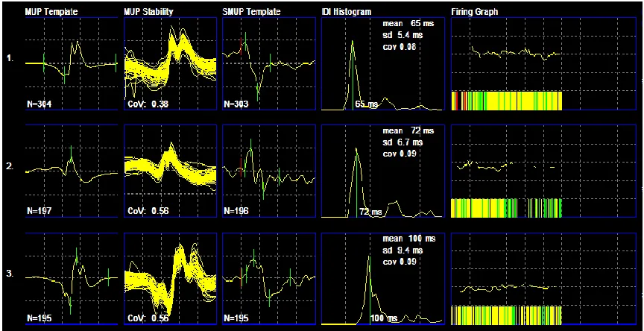Screen dimensions: 644x331
Task: Click the N=304 count label
Action: (40, 104)
